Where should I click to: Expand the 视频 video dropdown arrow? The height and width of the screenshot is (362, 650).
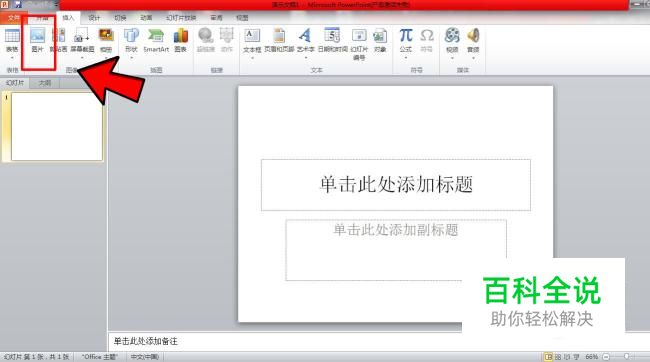coord(452,58)
